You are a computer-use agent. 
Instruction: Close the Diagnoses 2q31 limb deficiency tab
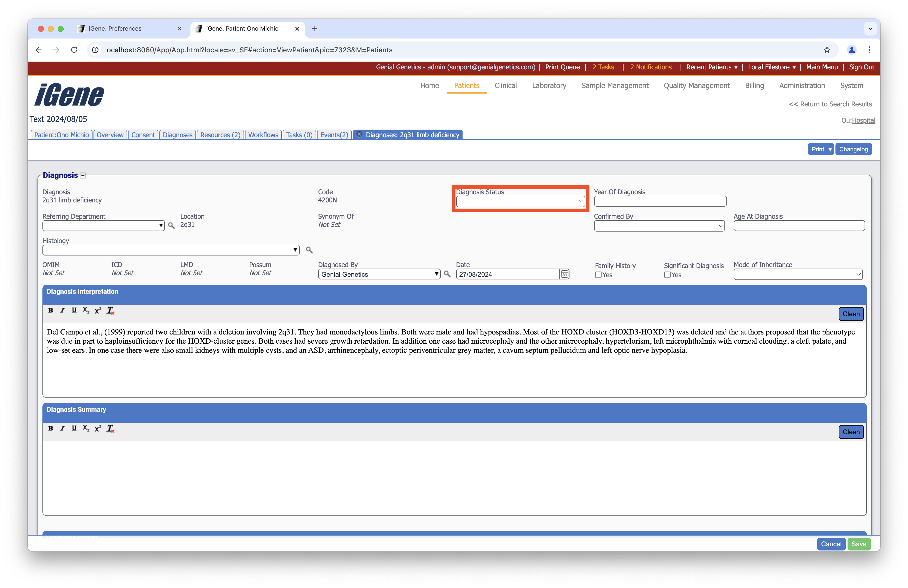pyautogui.click(x=359, y=134)
